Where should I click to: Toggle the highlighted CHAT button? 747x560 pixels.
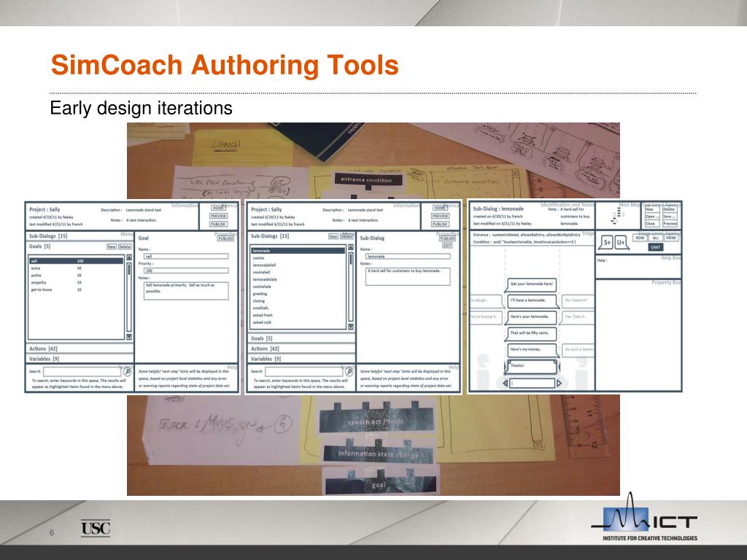point(656,247)
